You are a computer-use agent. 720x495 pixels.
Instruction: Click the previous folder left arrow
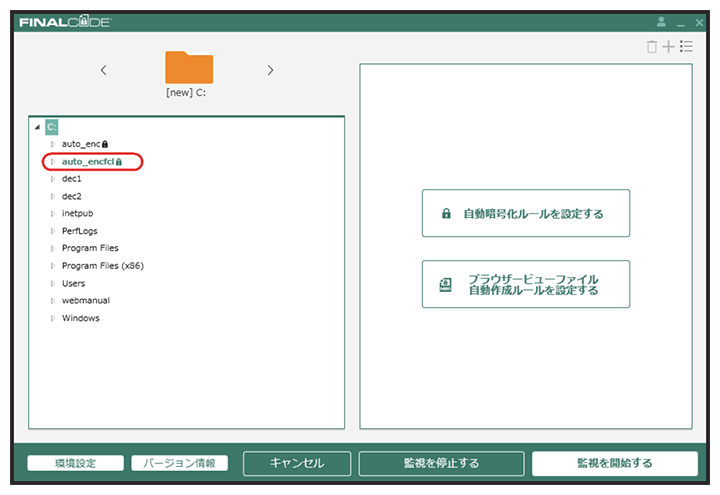[x=104, y=70]
